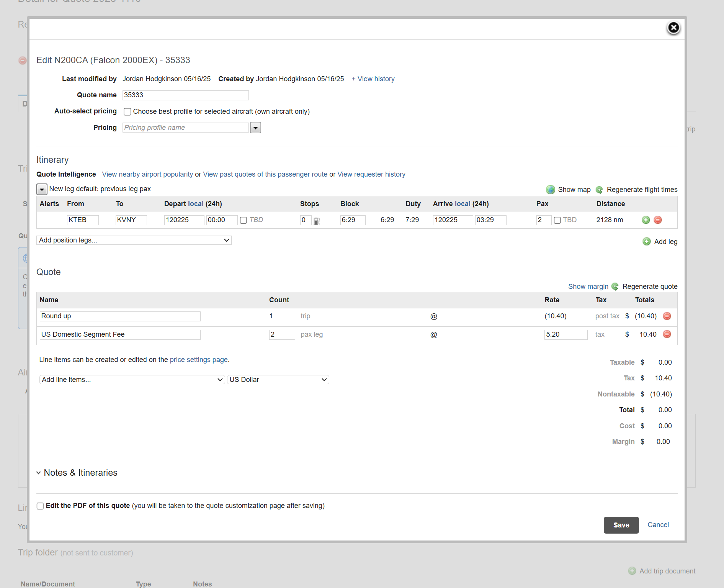
Task: Click the 2128 nm distance value
Action: [x=610, y=220]
